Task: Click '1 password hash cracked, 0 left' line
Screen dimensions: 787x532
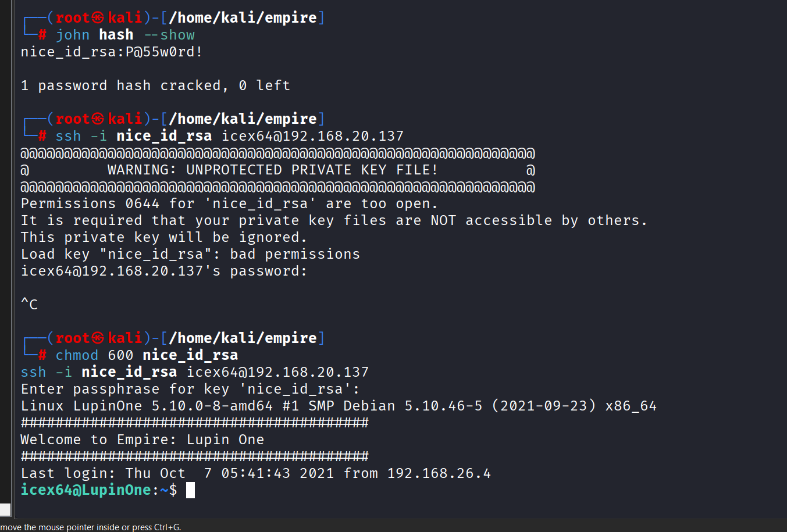Action: coord(155,85)
